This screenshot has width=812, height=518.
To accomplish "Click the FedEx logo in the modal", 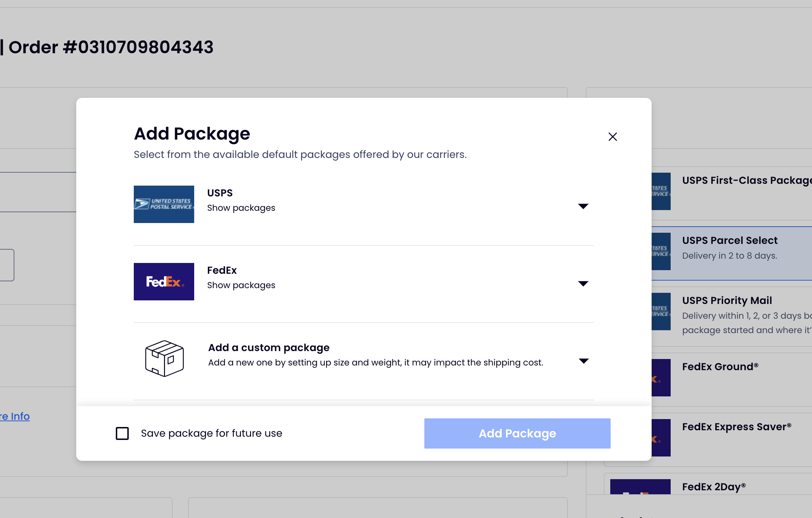I will click(164, 282).
